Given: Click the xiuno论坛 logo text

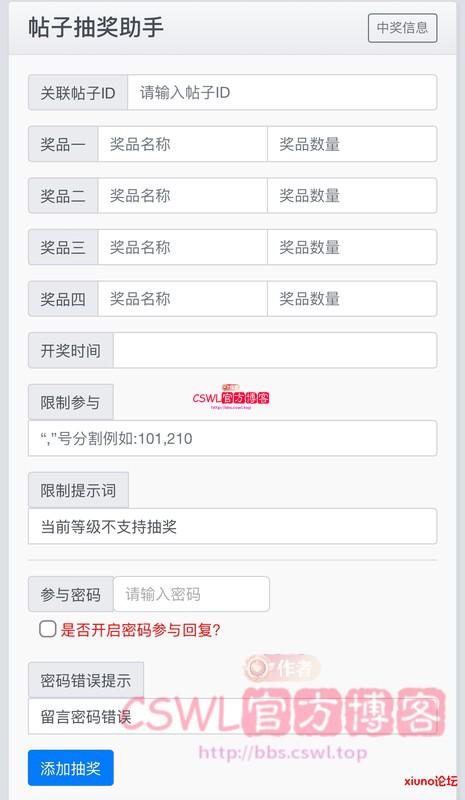Looking at the screenshot, I should (x=431, y=781).
